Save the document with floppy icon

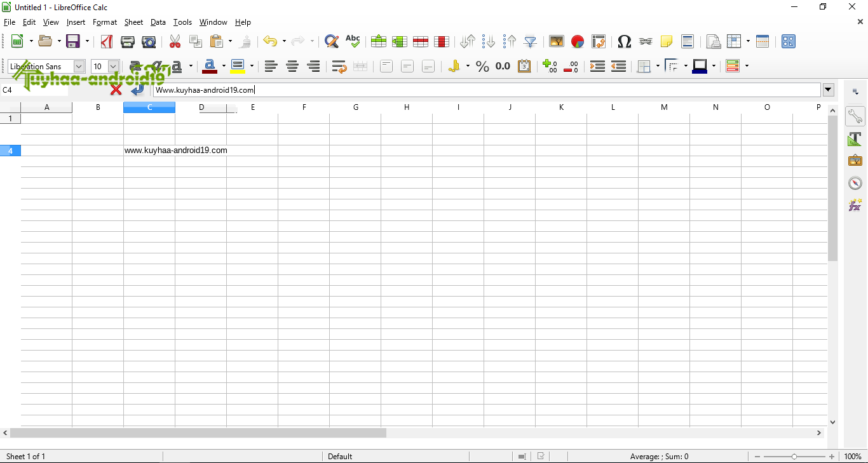73,41
